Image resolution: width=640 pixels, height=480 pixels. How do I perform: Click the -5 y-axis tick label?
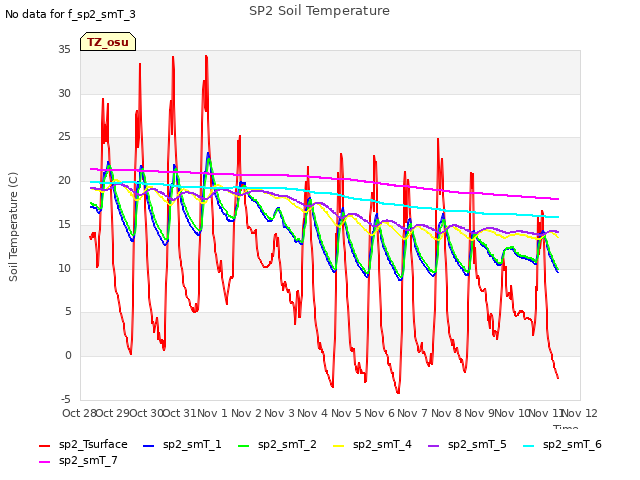(66, 399)
